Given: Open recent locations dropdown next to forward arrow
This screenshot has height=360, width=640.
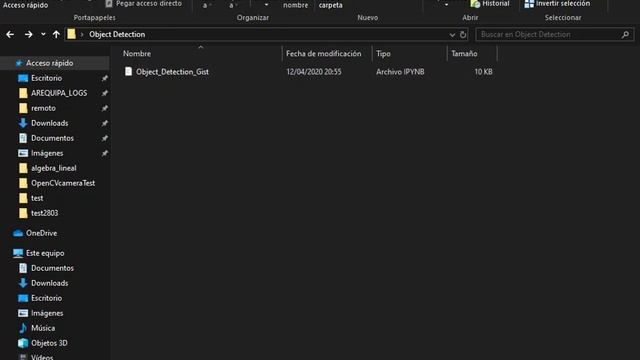Looking at the screenshot, I should (x=43, y=35).
